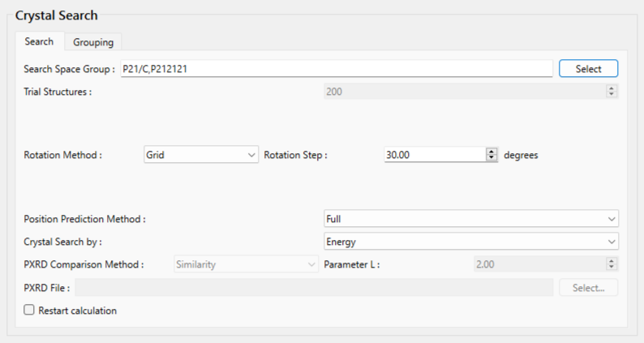Click the Parameter L value field
Viewport: 644px width, 343px height.
pos(538,264)
